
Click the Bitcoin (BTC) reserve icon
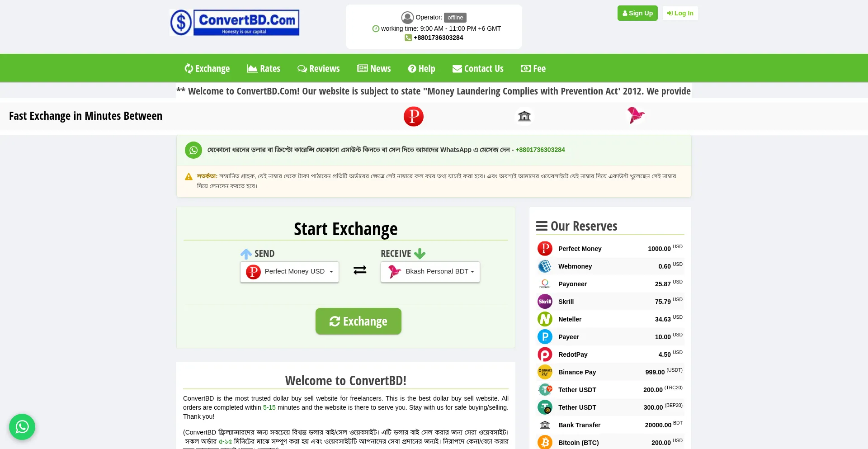pos(545,443)
